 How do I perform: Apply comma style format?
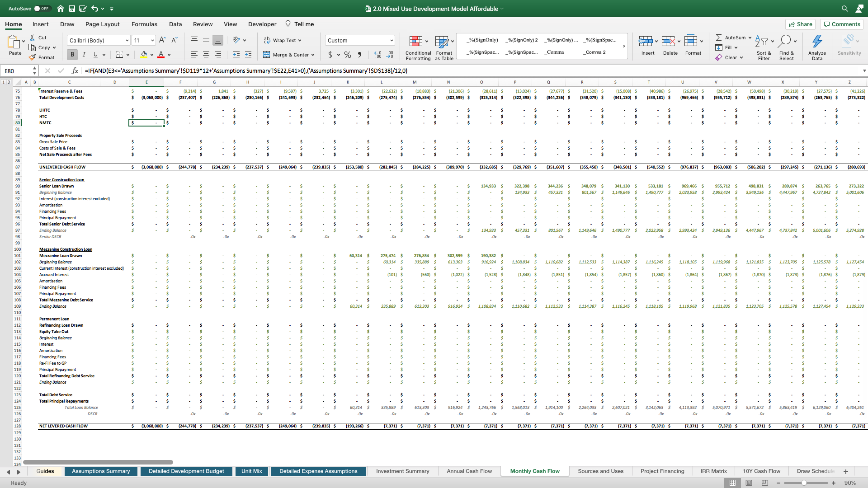point(359,55)
